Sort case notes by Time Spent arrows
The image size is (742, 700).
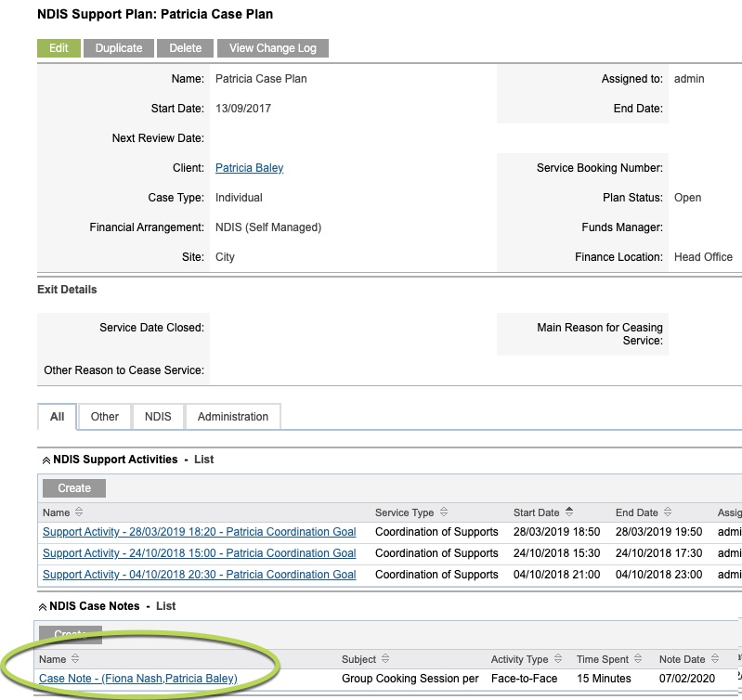click(x=638, y=658)
